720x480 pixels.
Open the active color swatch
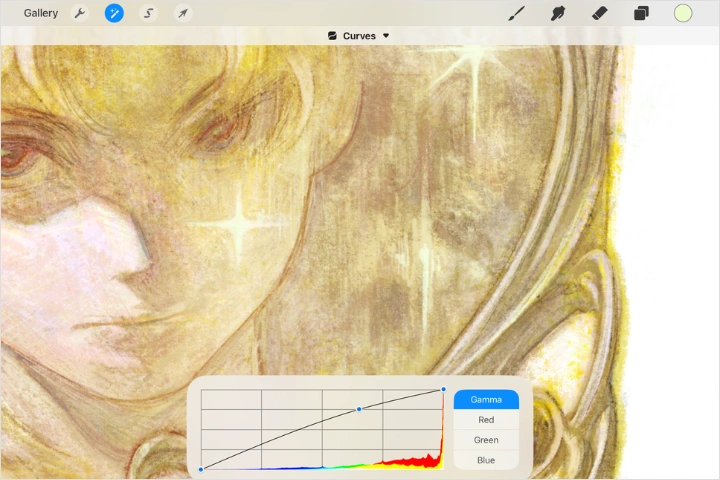click(683, 13)
